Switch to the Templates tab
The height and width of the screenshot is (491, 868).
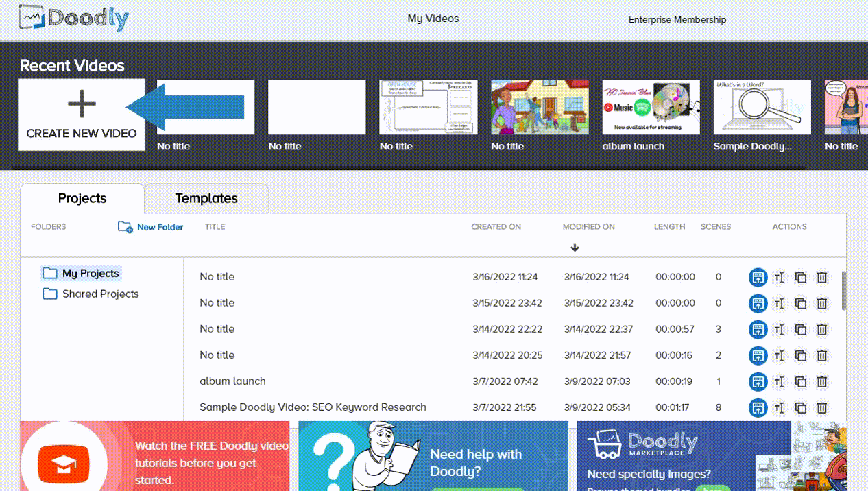point(206,198)
